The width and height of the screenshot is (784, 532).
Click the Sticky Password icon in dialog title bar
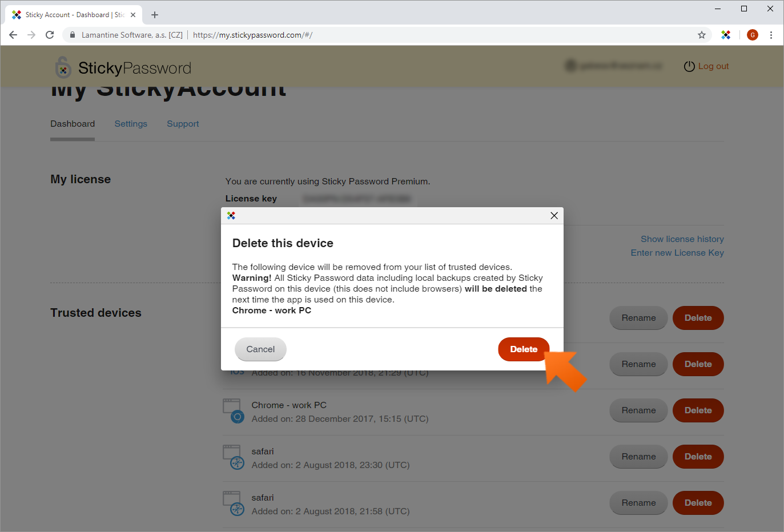[x=231, y=216]
